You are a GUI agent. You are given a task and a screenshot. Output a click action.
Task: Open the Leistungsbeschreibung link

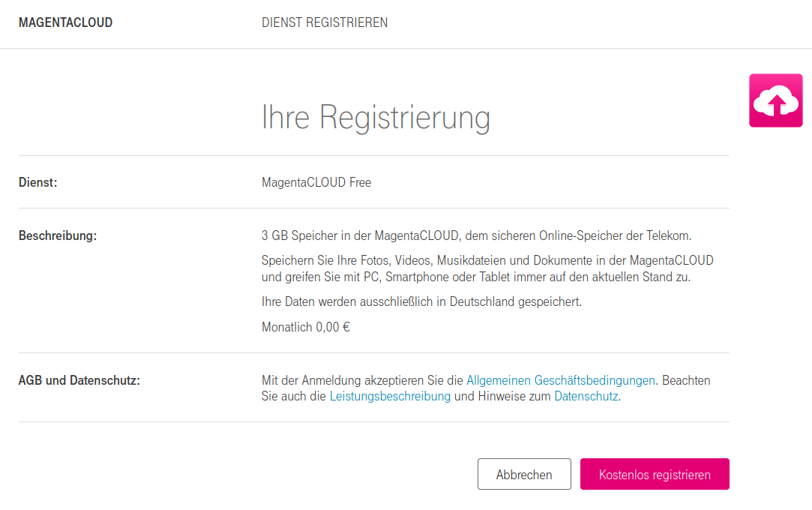click(x=390, y=397)
